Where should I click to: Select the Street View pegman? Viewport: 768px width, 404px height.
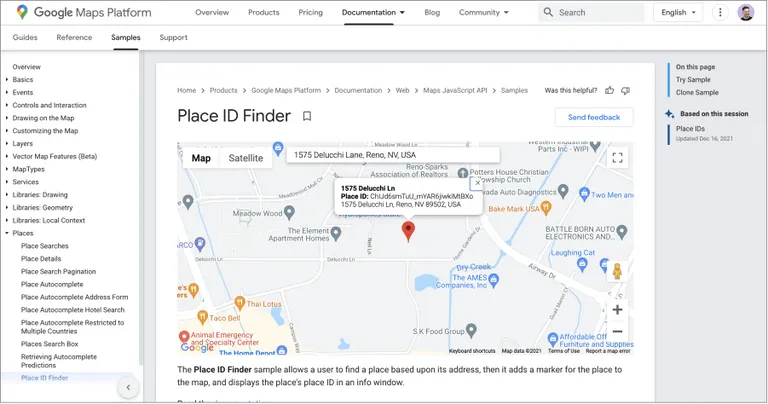[x=617, y=271]
